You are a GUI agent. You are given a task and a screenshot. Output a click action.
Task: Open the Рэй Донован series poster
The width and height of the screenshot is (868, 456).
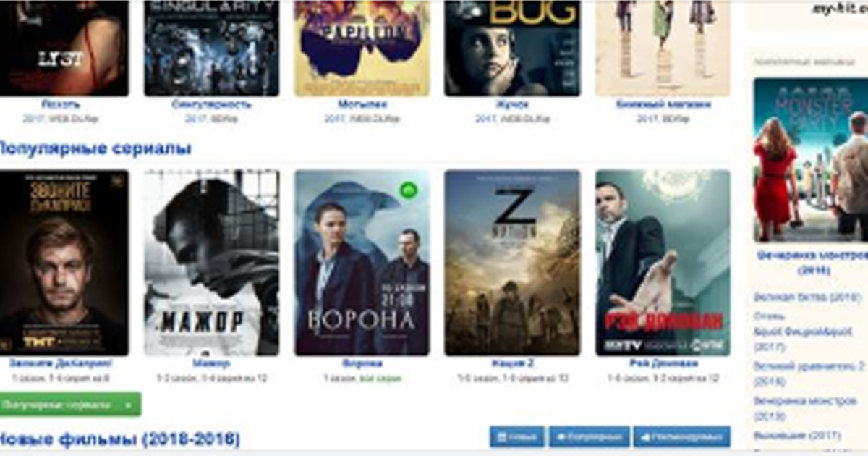[x=663, y=263]
